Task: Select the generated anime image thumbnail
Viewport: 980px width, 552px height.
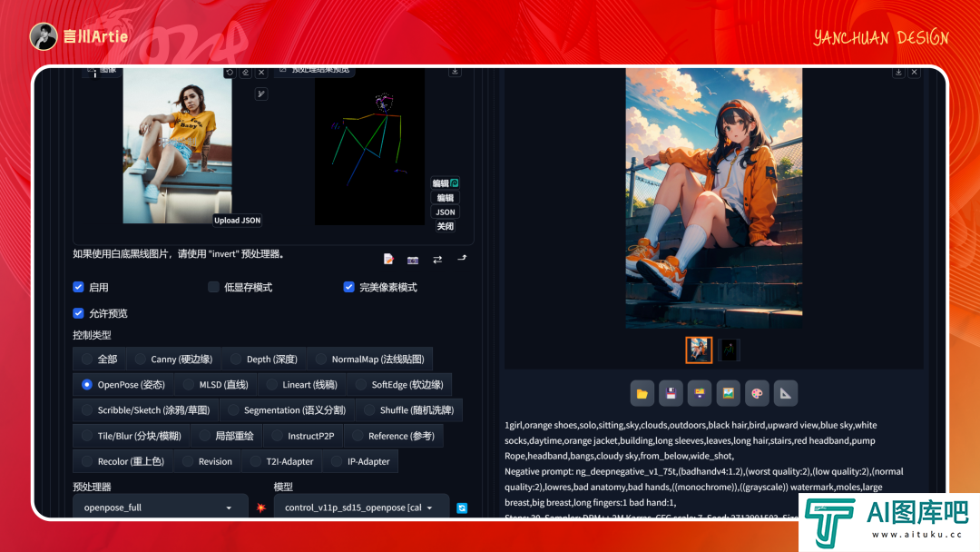Action: (x=699, y=350)
